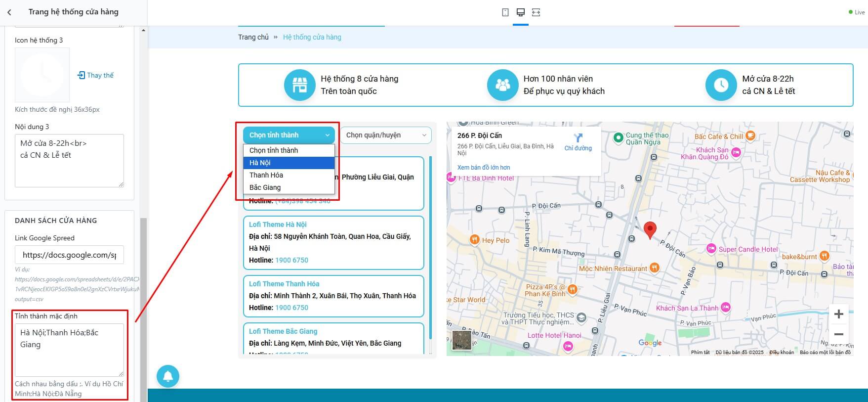The image size is (868, 402).
Task: Open the Lofi Theme Bắc Giang store title
Action: pyautogui.click(x=283, y=331)
